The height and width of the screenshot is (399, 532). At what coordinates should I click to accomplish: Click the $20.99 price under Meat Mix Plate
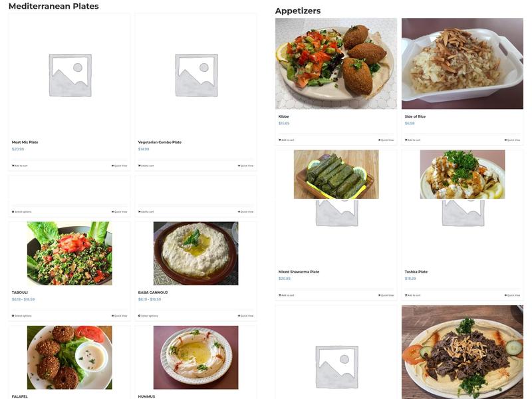18,148
